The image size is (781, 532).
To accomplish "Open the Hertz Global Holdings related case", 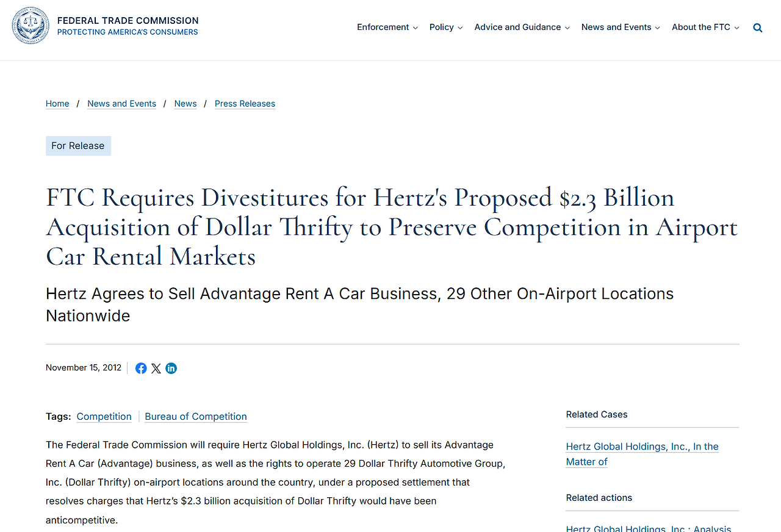I will (x=642, y=454).
